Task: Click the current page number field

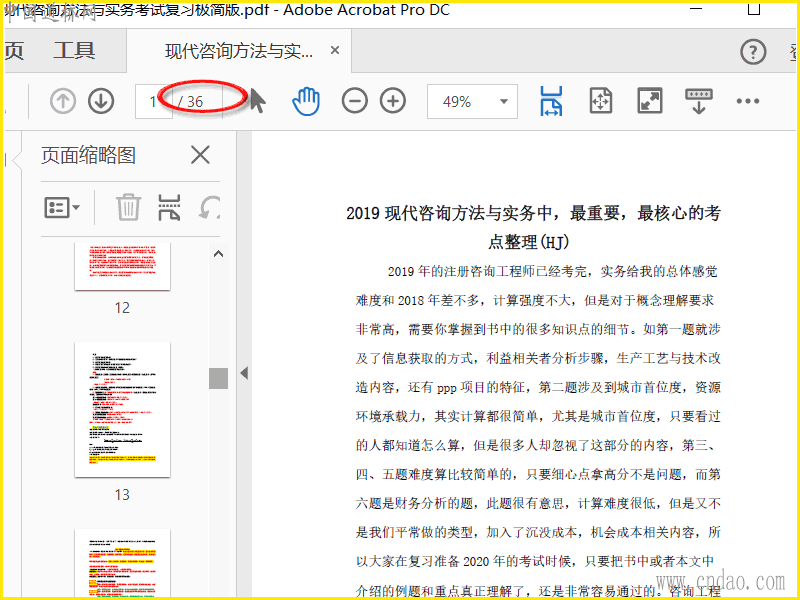Action: click(x=153, y=101)
